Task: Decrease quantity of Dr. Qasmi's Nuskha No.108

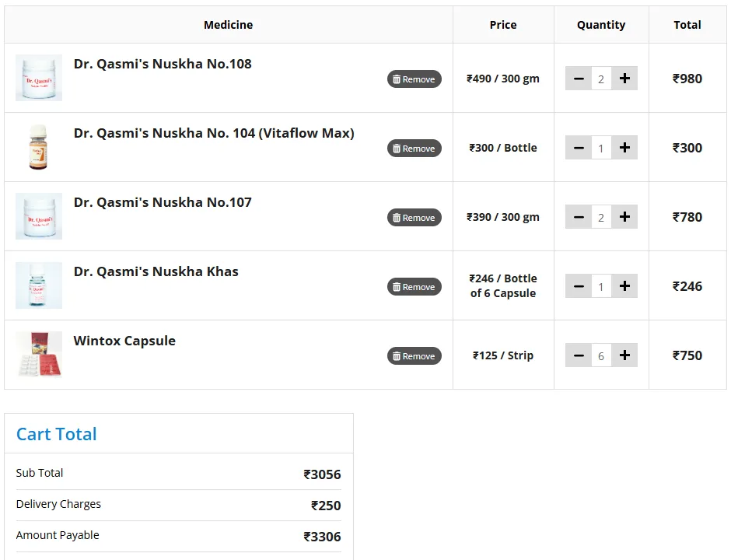Action: [x=579, y=79]
